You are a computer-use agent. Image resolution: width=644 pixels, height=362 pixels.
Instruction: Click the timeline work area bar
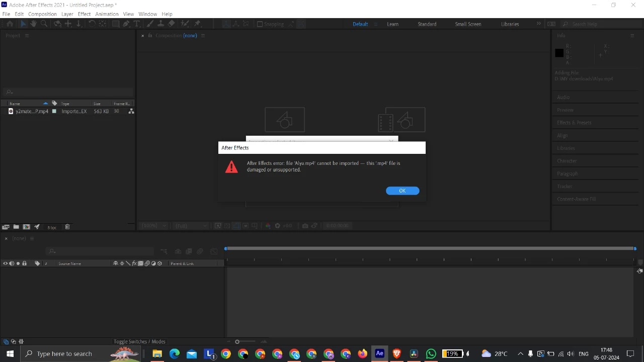[x=430, y=248]
